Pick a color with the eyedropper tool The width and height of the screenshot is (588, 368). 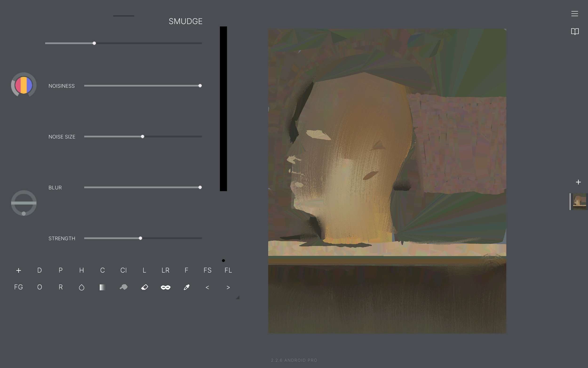click(x=186, y=287)
